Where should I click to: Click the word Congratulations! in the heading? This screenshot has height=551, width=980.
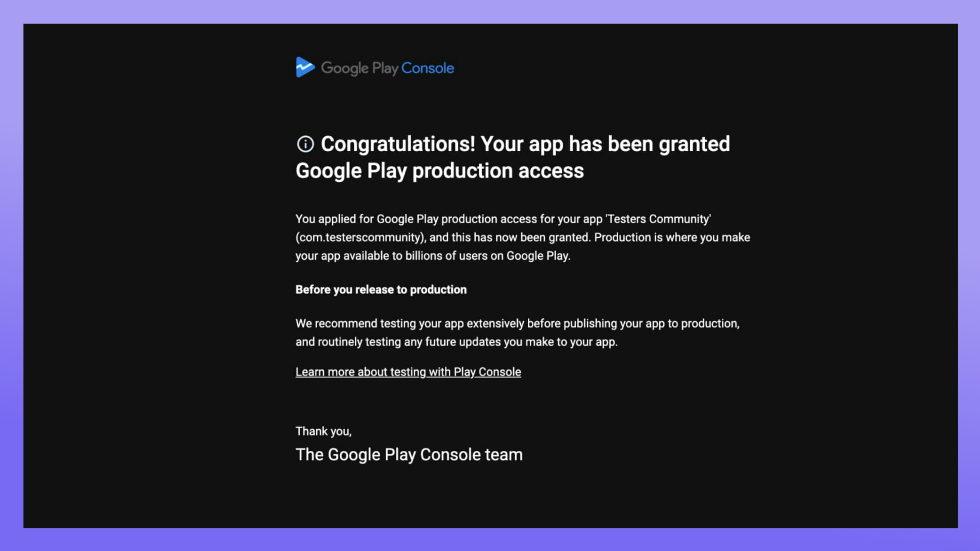[x=398, y=144]
